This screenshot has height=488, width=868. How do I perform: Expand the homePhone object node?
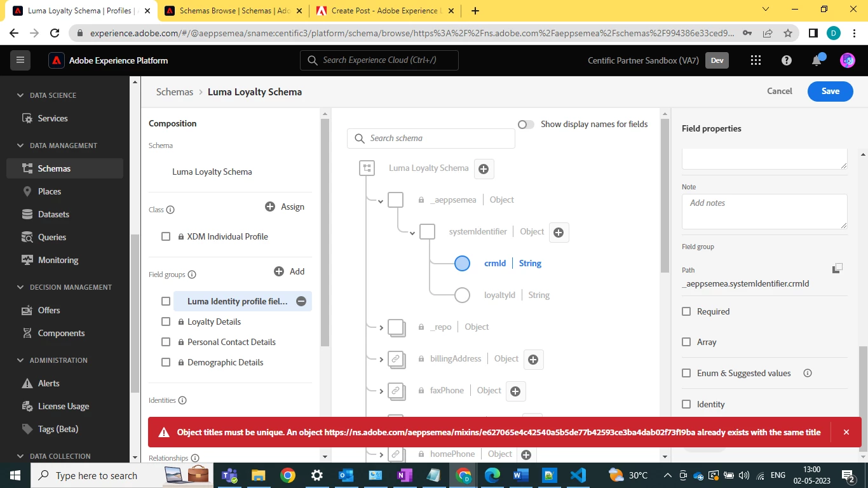click(x=381, y=455)
